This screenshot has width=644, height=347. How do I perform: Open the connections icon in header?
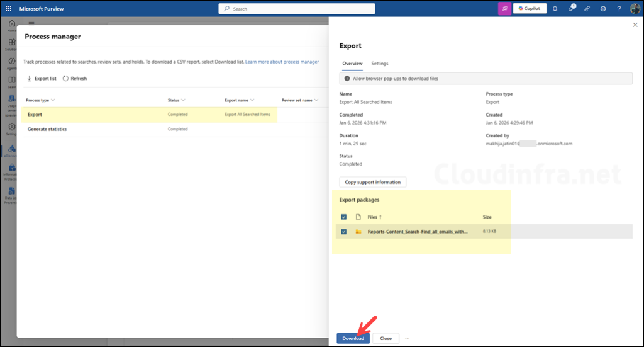pyautogui.click(x=587, y=9)
